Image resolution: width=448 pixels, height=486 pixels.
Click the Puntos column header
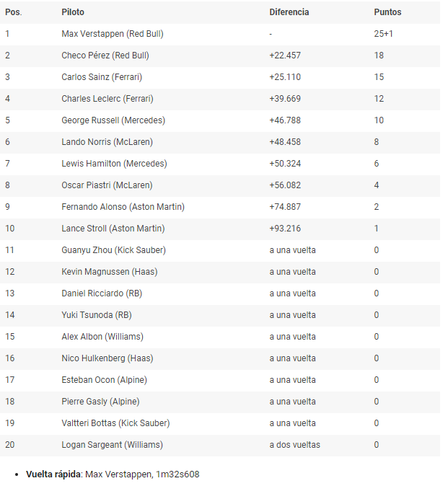coord(387,12)
